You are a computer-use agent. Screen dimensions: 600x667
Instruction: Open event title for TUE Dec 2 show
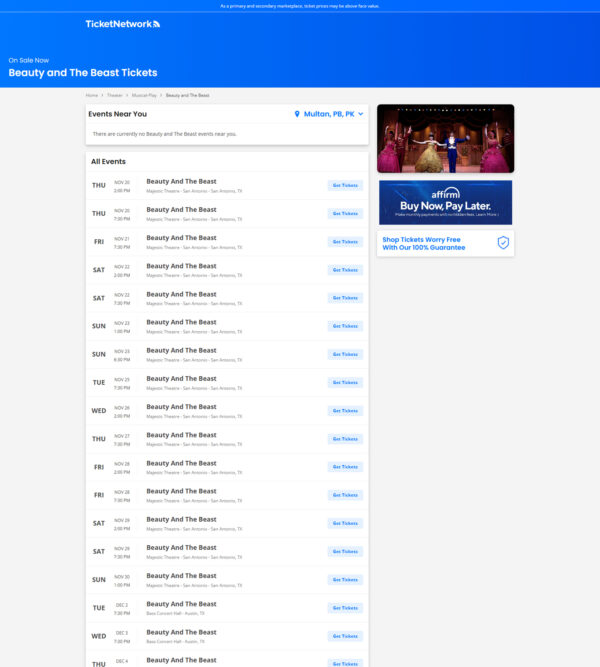(x=181, y=604)
